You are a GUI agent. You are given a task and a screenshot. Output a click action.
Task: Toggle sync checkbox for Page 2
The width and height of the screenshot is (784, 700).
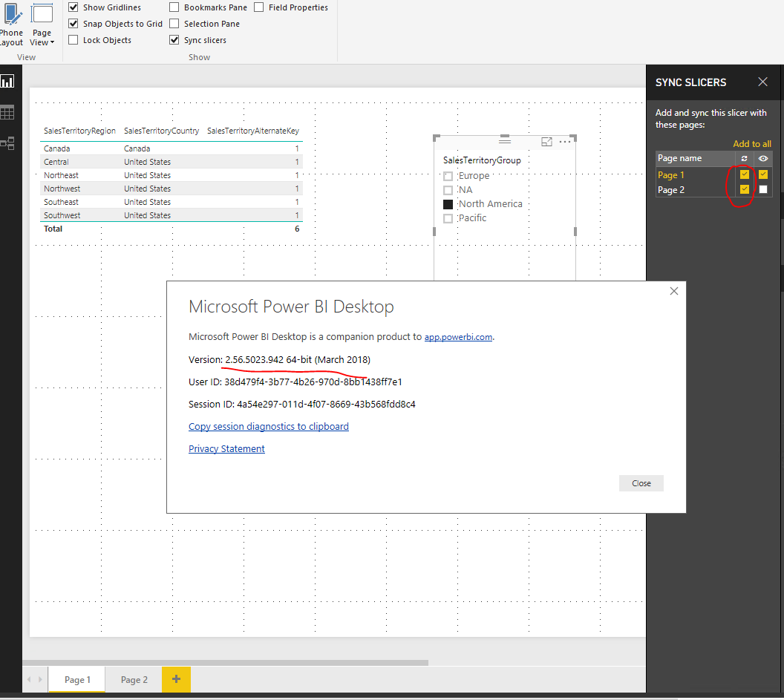point(745,189)
